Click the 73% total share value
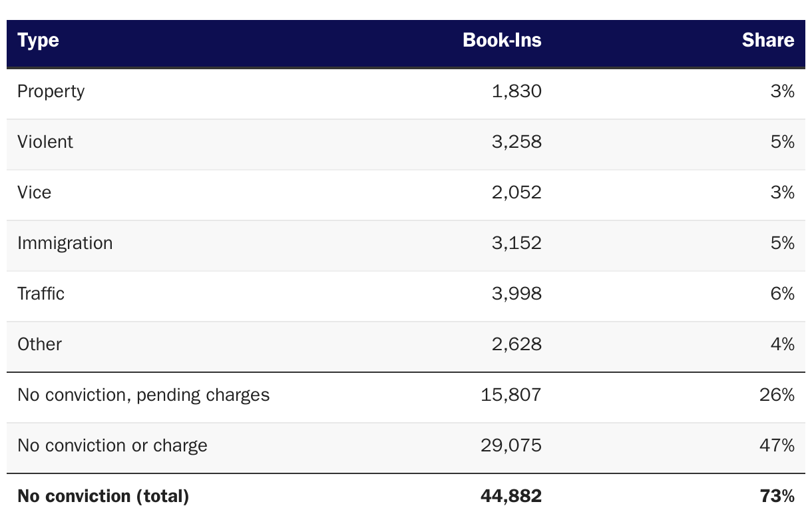 (x=777, y=496)
